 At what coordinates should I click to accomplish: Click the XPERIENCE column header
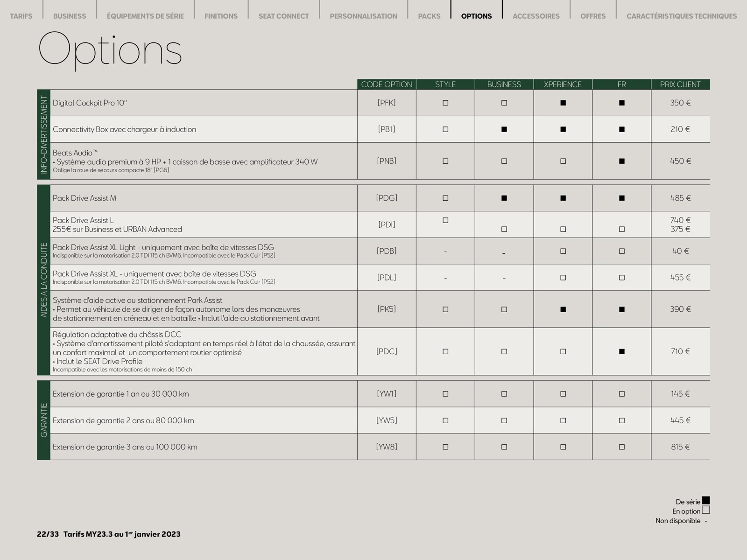(563, 84)
